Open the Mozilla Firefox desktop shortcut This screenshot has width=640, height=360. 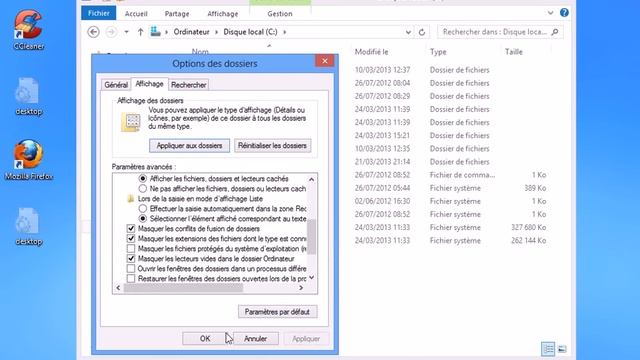click(29, 160)
